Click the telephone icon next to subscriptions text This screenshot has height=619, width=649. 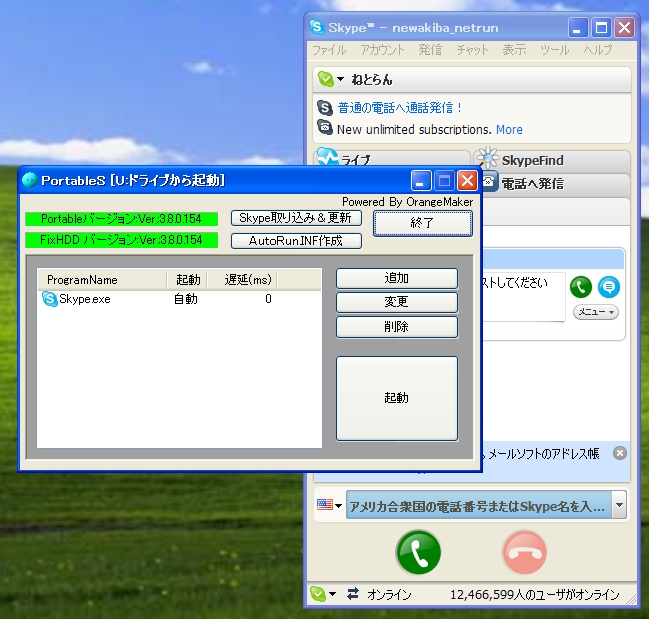click(325, 127)
